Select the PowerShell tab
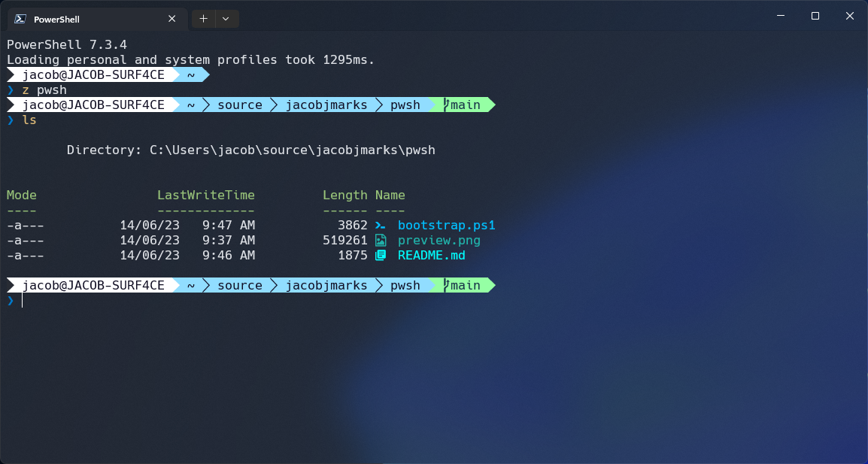Image resolution: width=868 pixels, height=464 pixels. click(98, 20)
